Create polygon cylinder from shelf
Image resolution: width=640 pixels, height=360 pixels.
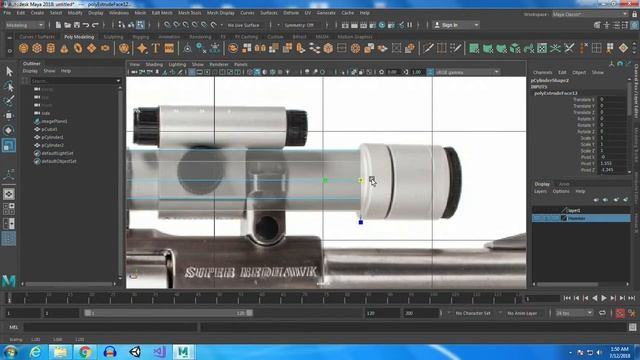50,49
